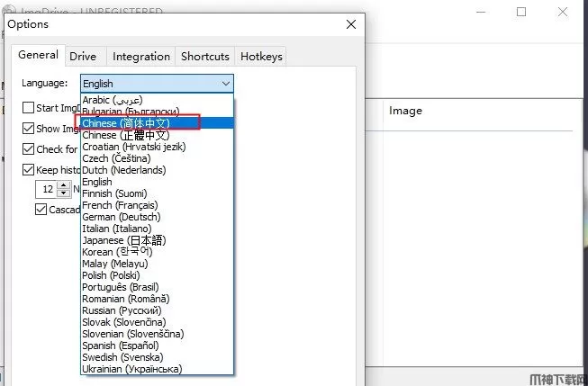The image size is (588, 386).
Task: Tick the Start ImgDrive checkbox
Action: click(29, 108)
